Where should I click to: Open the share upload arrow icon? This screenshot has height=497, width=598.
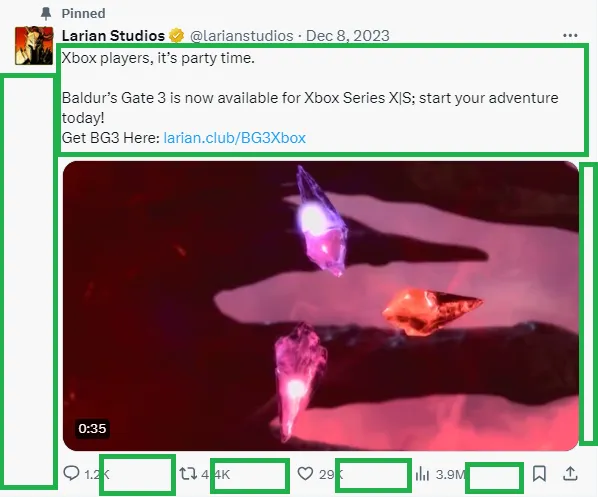click(x=570, y=473)
